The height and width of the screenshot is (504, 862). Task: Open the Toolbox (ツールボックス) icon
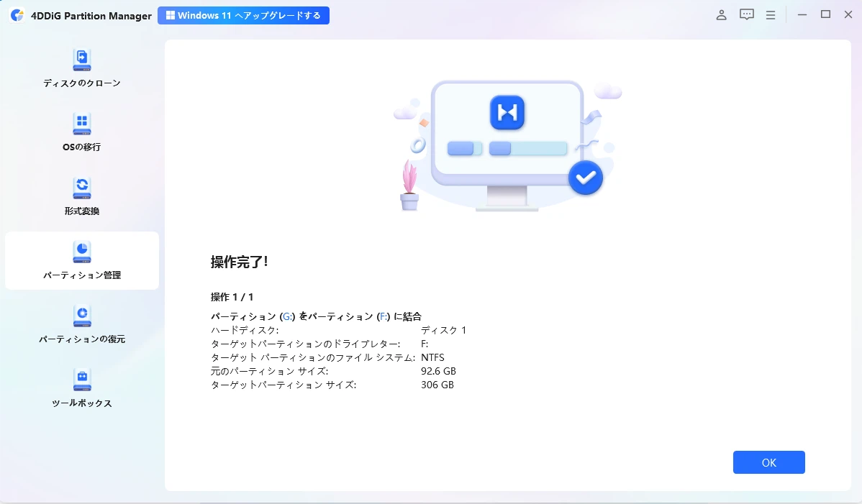pos(82,380)
